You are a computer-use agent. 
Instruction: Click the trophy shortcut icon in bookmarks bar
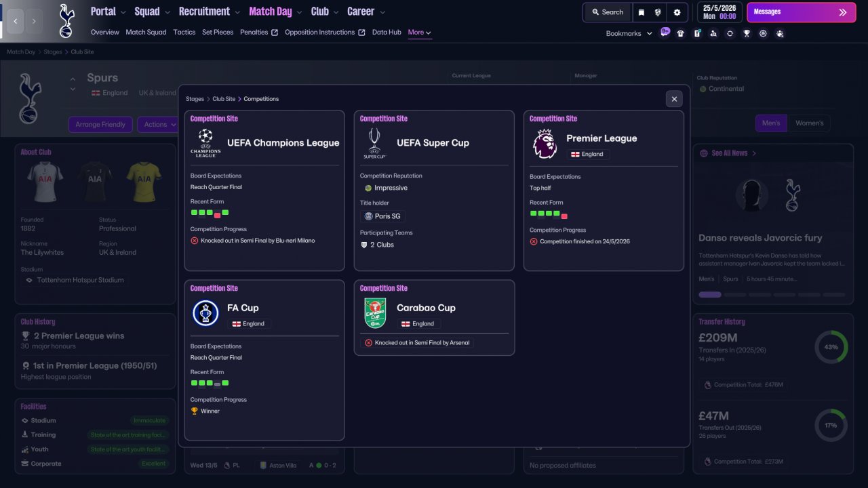747,33
